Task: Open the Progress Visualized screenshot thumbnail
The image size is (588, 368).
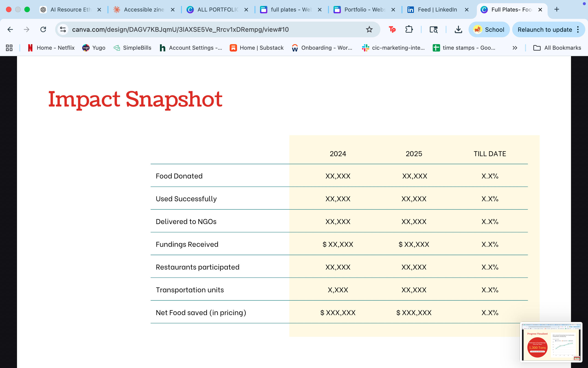Action: click(x=551, y=342)
